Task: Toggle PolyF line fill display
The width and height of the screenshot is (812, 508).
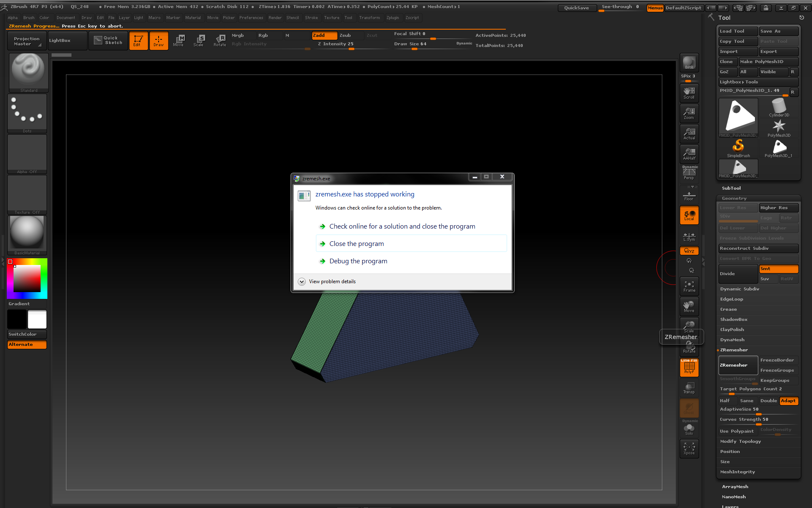Action: tap(689, 367)
